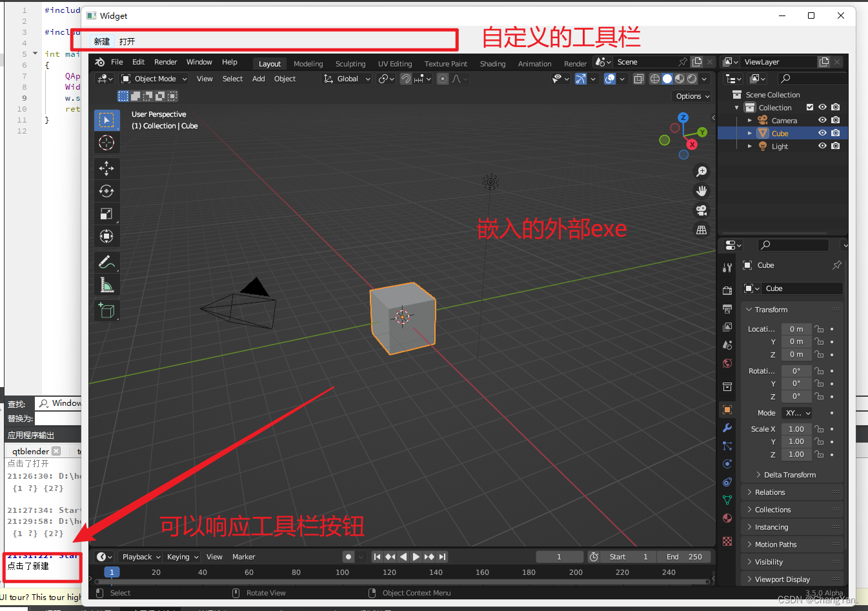This screenshot has width=868, height=611.
Task: Open the Material properties tab icon
Action: 727,518
